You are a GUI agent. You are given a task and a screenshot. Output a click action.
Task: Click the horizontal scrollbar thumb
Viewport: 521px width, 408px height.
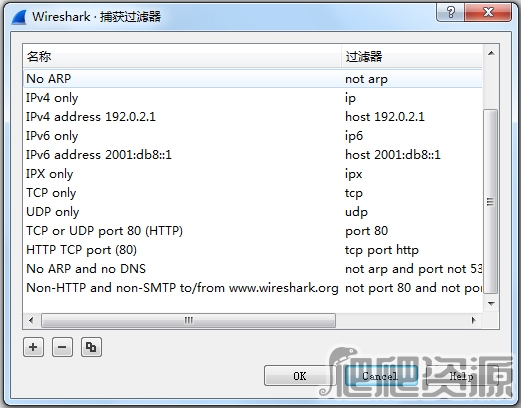pyautogui.click(x=188, y=320)
